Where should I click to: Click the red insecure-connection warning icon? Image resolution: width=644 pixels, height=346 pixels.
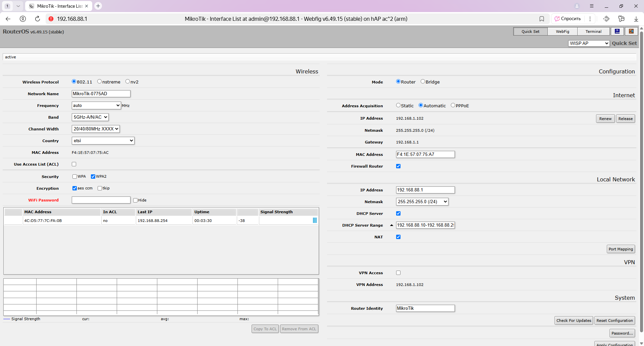(x=51, y=19)
